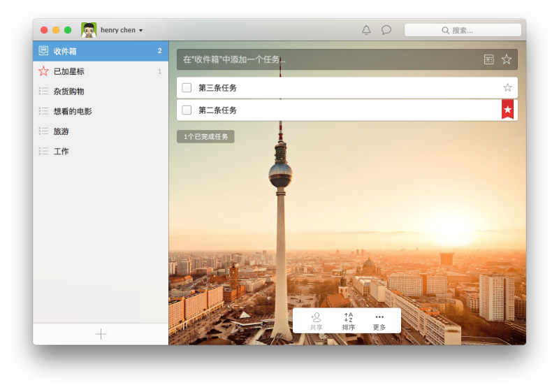Open the notifications bell icon
Viewport: 559px width, 392px height.
click(366, 30)
